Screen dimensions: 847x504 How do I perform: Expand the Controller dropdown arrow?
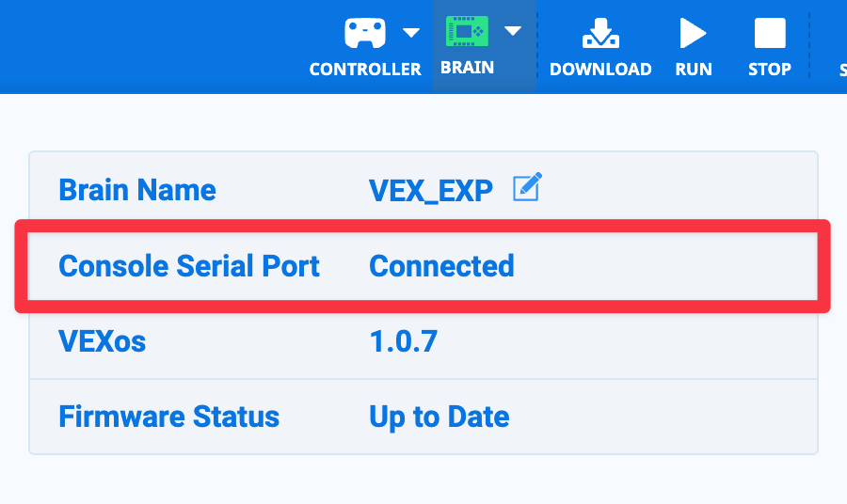411,33
